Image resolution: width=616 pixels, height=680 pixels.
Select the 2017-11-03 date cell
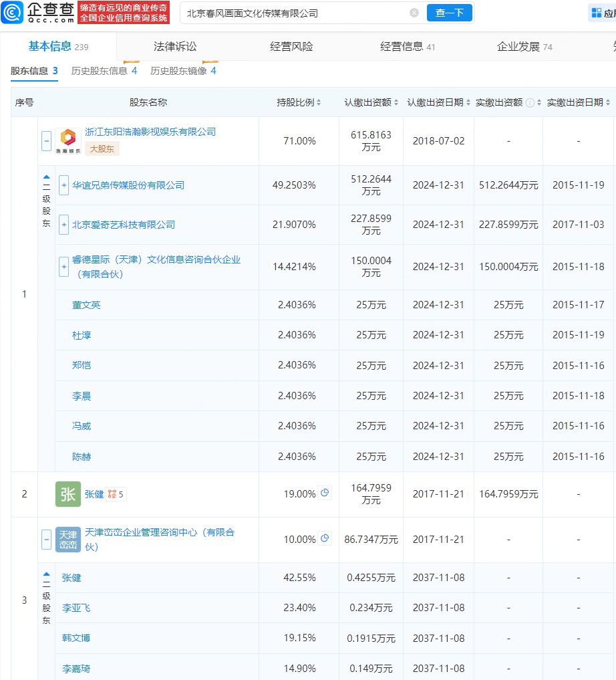tap(579, 225)
